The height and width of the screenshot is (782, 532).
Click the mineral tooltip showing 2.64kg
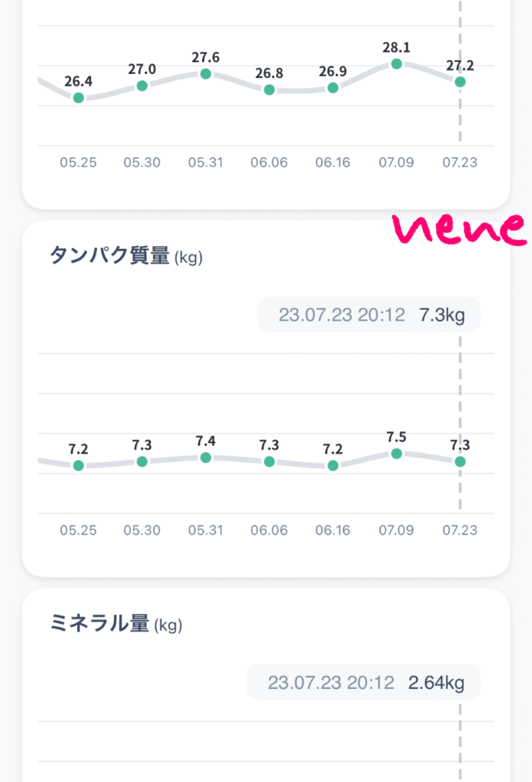[363, 682]
